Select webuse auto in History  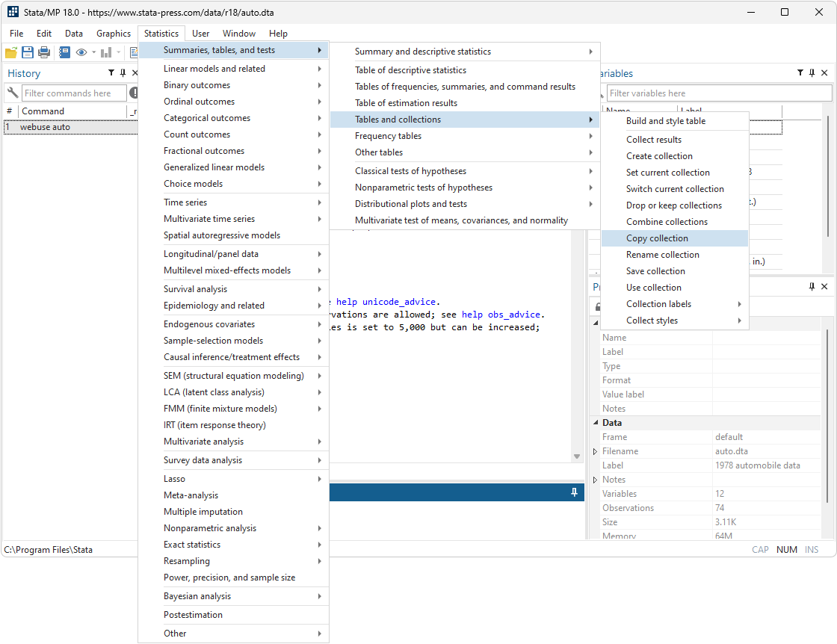tap(70, 127)
